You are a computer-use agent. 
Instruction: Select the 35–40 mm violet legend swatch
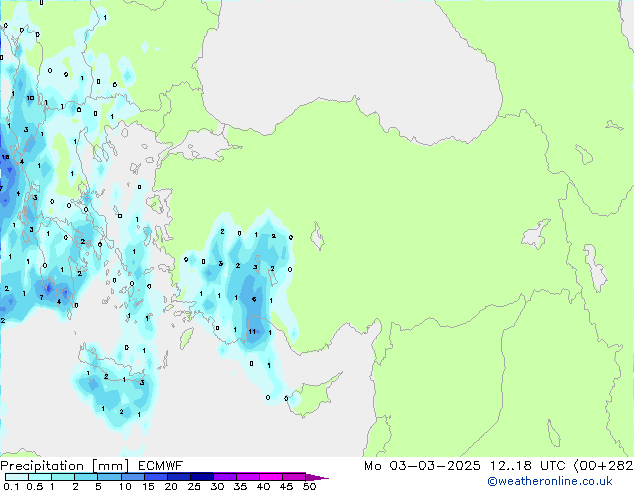[x=248, y=477]
